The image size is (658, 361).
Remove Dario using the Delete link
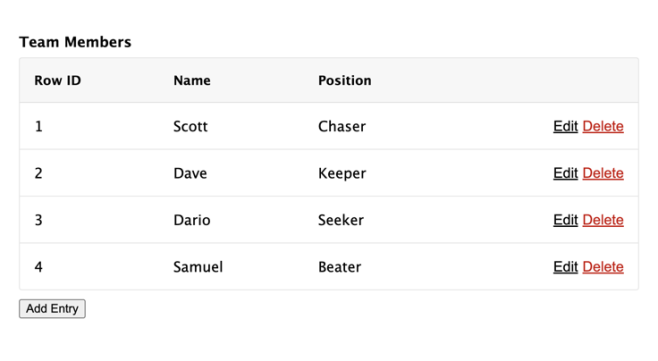(x=603, y=220)
